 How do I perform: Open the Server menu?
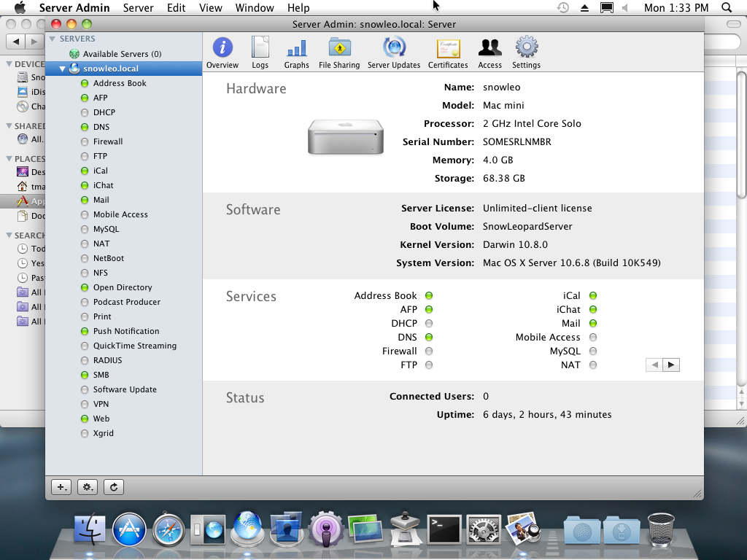coord(138,7)
